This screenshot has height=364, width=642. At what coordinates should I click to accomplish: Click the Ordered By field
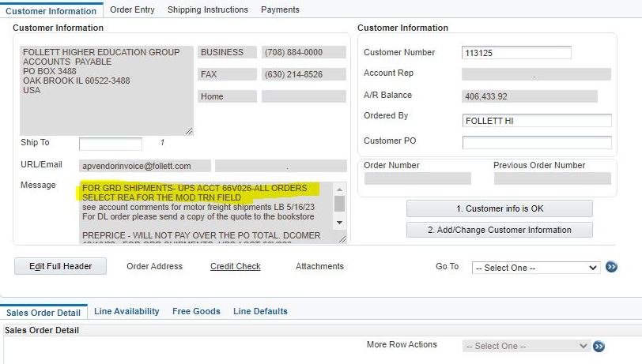click(x=537, y=121)
